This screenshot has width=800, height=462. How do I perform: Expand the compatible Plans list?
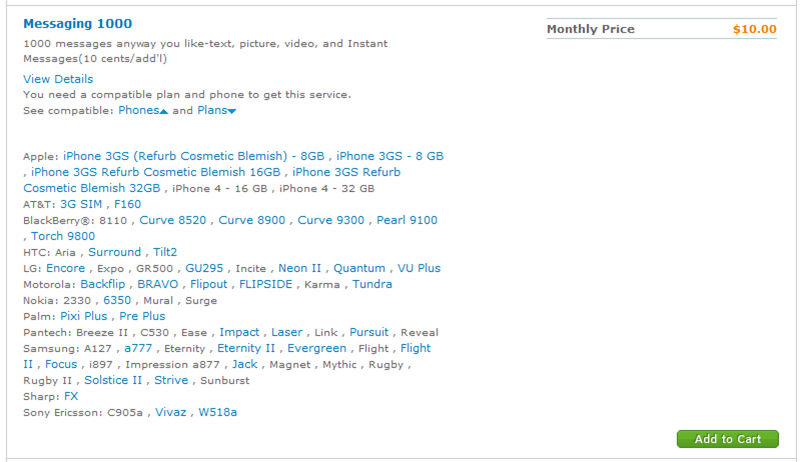point(216,110)
